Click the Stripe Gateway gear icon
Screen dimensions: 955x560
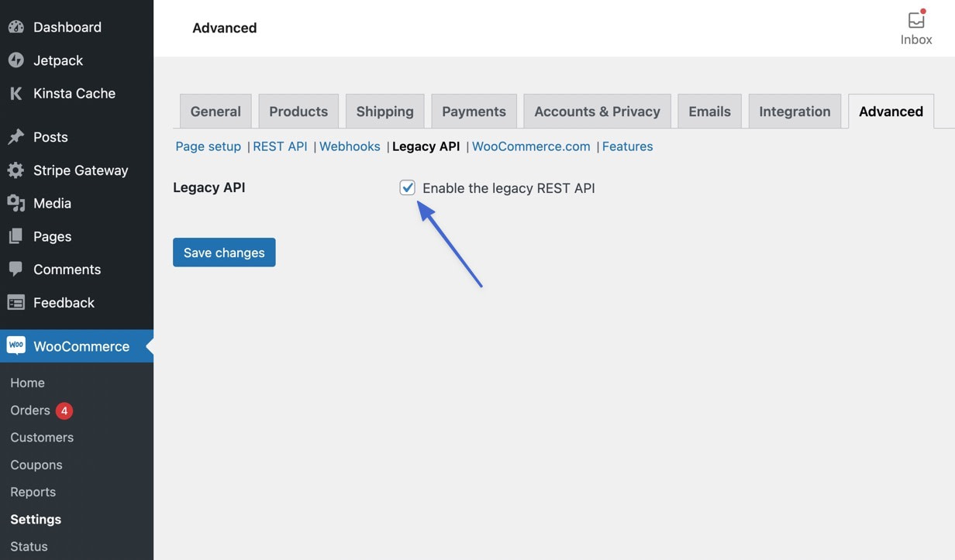click(x=16, y=170)
